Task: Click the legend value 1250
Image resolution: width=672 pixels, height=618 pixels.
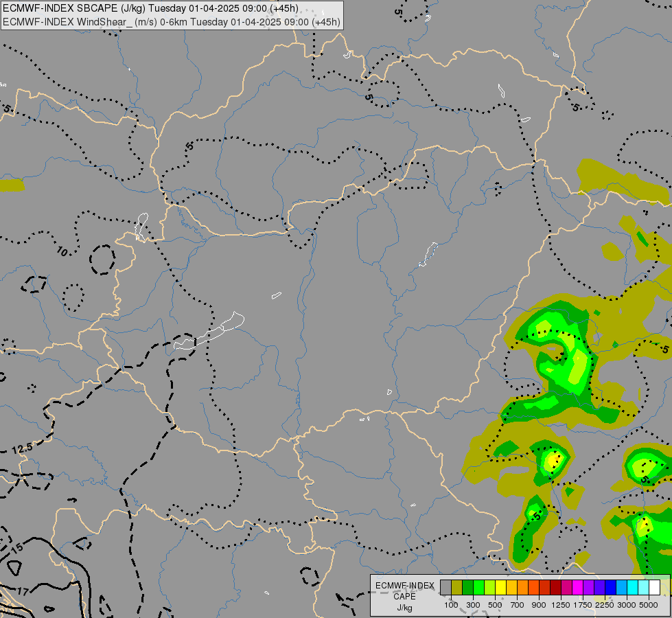Action: pyautogui.click(x=561, y=605)
